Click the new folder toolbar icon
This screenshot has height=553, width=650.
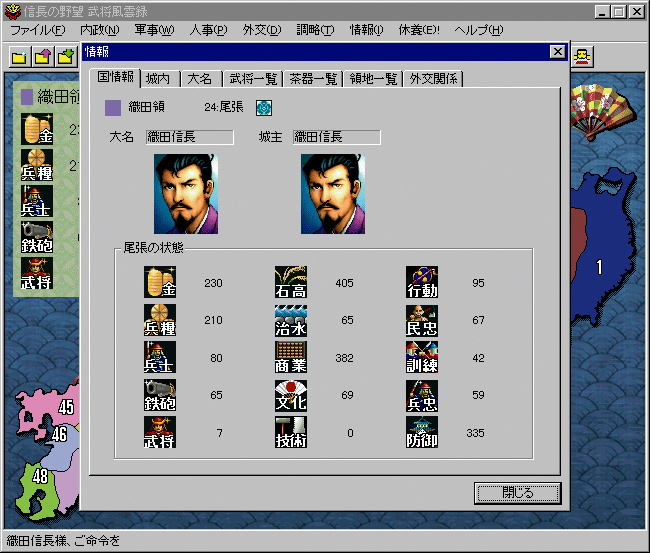(20, 56)
